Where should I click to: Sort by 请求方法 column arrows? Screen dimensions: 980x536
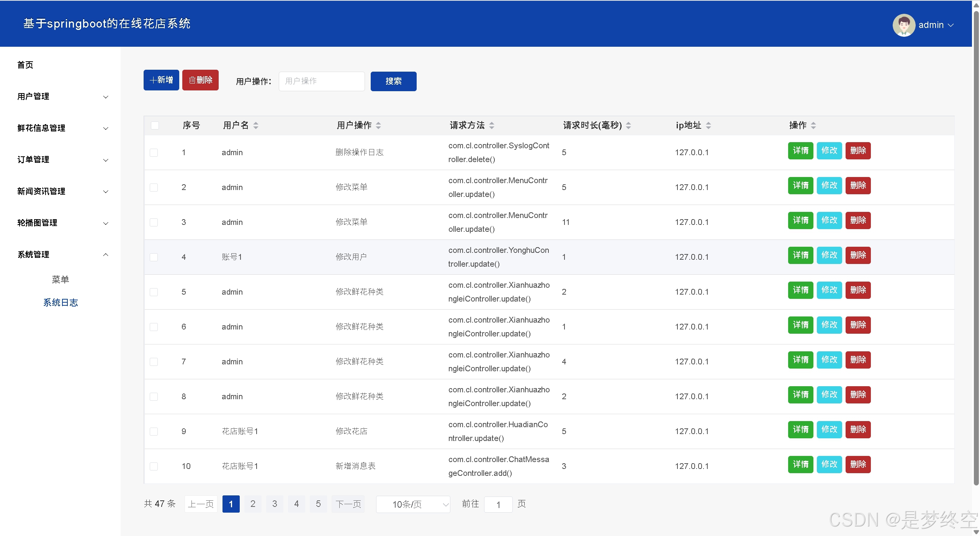(x=492, y=125)
